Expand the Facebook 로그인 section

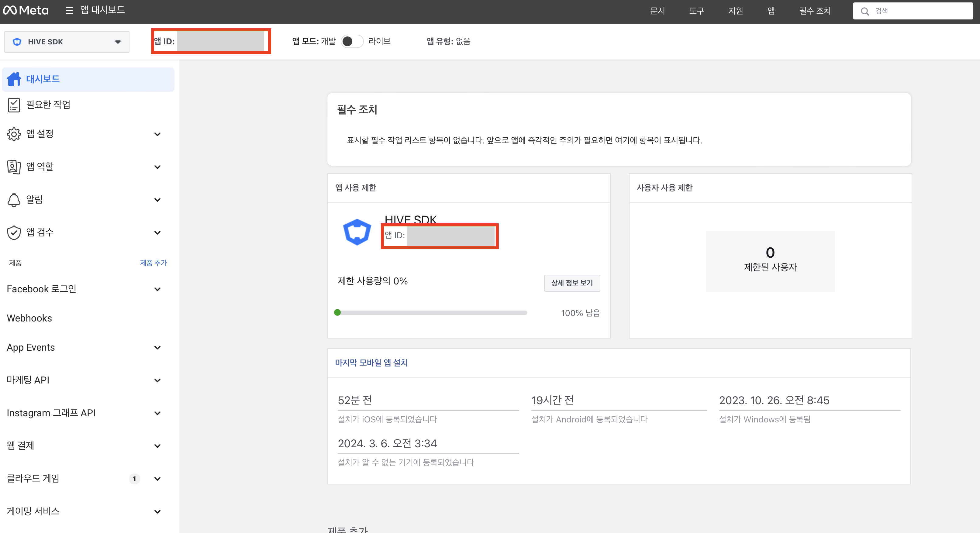(x=157, y=290)
